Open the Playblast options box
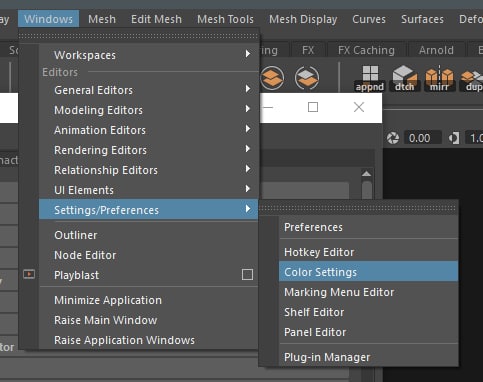The width and height of the screenshot is (483, 382). click(247, 275)
